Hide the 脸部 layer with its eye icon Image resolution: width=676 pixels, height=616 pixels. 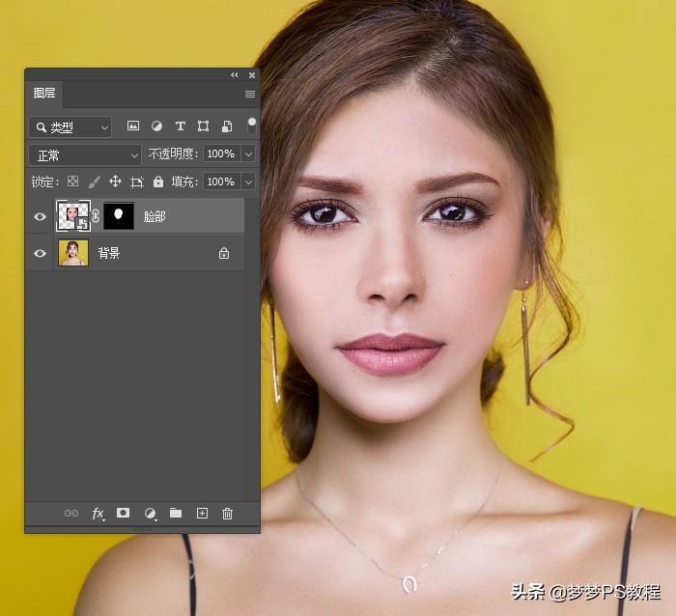point(40,217)
